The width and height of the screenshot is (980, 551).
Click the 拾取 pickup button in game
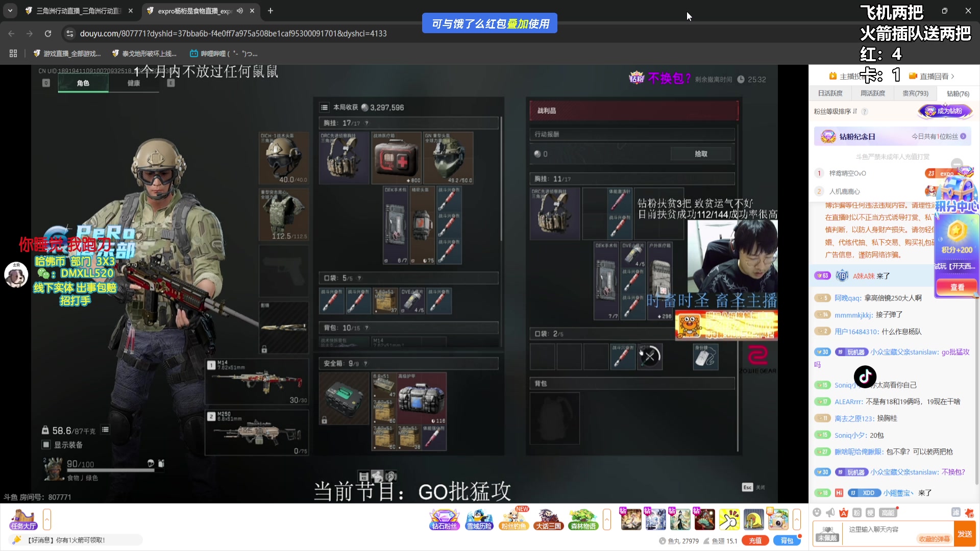tap(701, 154)
